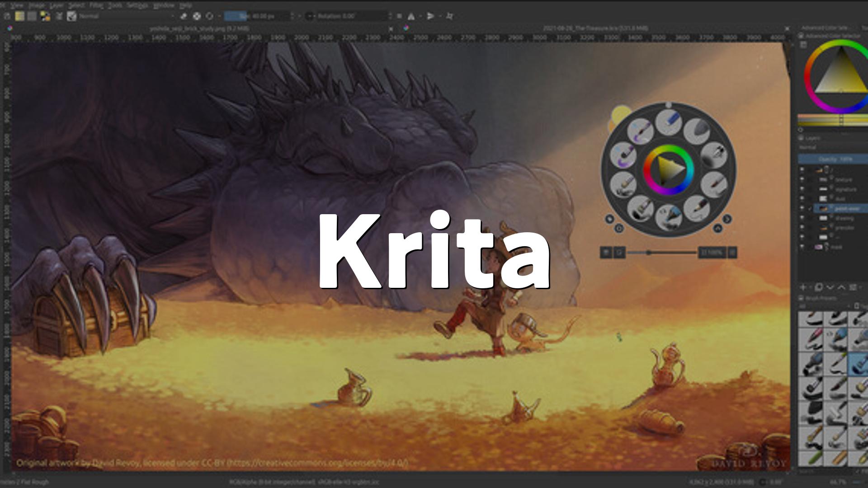
Task: Reset zoom with the 100% button
Action: point(712,252)
